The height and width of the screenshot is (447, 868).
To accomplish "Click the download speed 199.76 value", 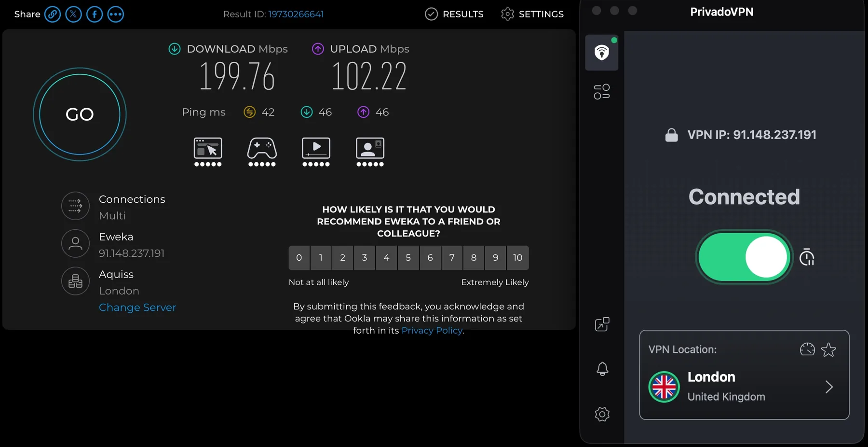I will [237, 76].
